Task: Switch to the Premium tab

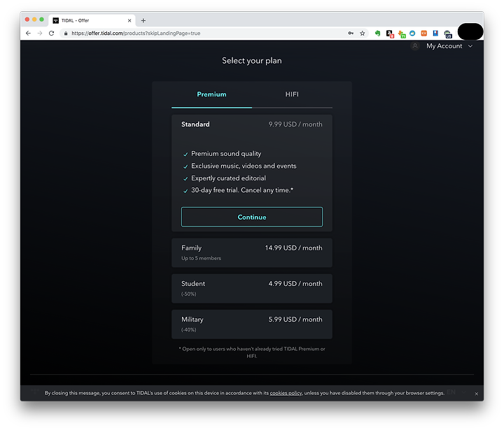Action: (211, 94)
